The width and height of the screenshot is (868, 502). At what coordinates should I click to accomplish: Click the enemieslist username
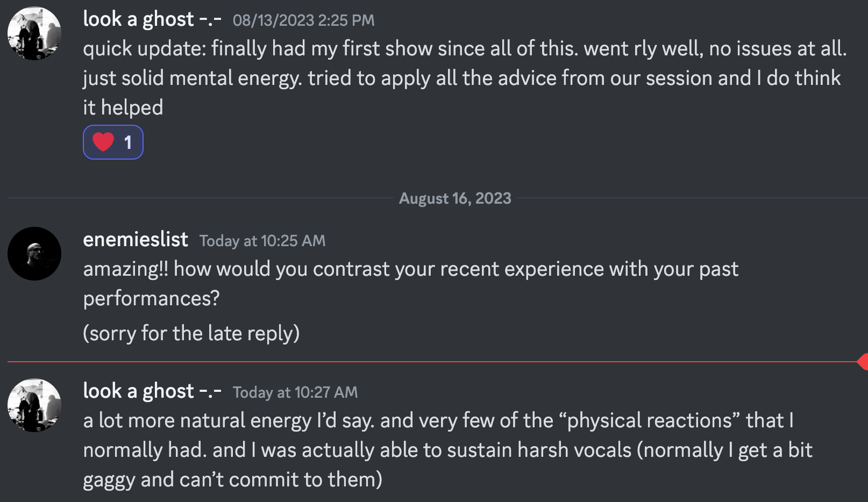tap(136, 239)
